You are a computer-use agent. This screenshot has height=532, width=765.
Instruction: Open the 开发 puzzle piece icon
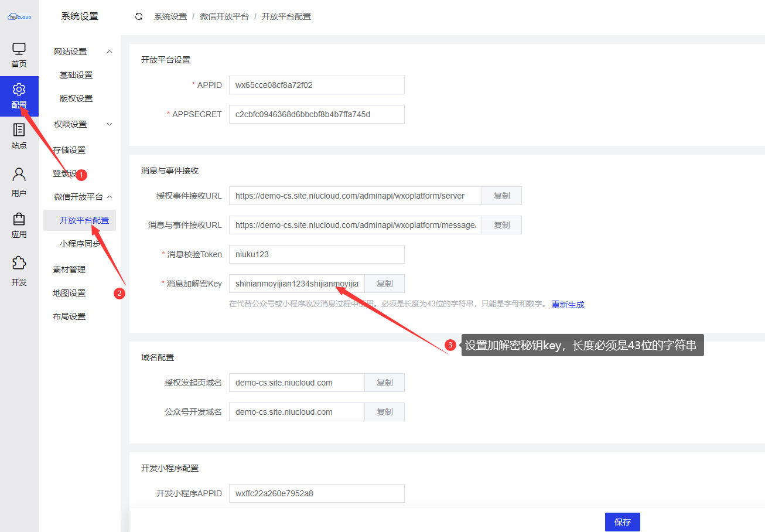tap(19, 264)
